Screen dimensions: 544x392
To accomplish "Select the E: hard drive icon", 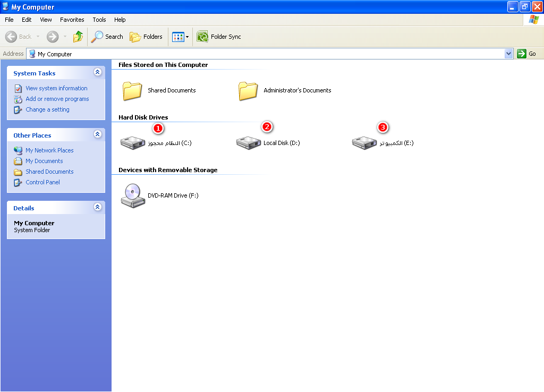I will (364, 142).
